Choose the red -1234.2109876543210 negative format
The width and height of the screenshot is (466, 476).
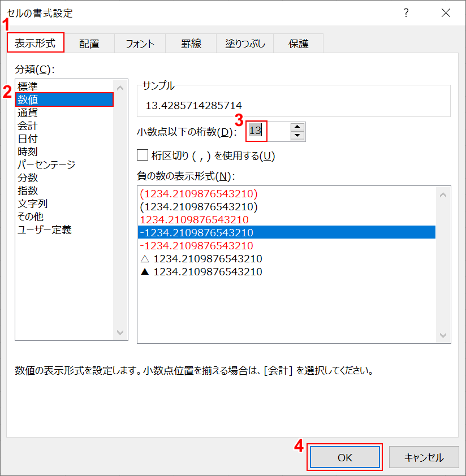(196, 244)
